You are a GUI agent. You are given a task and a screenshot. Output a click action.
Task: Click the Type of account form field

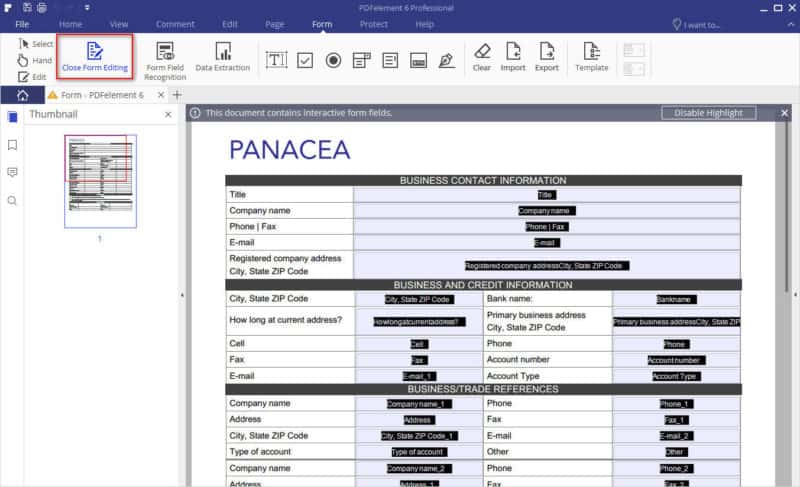point(419,452)
